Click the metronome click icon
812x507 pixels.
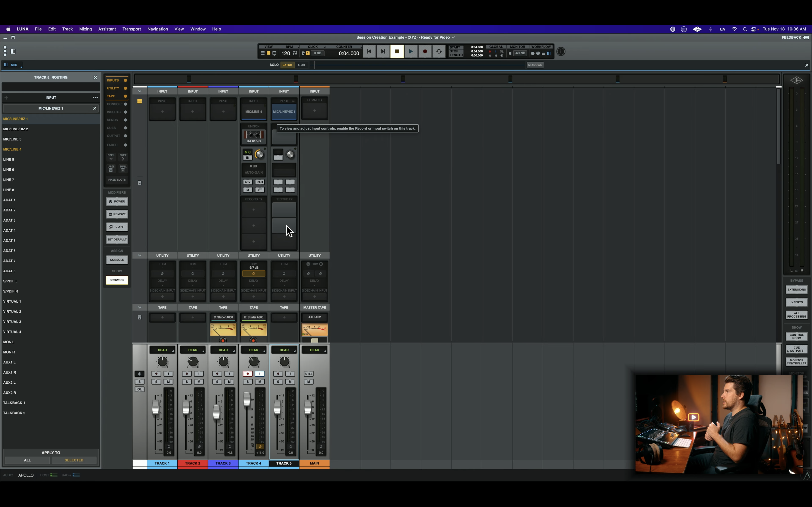[x=303, y=53]
